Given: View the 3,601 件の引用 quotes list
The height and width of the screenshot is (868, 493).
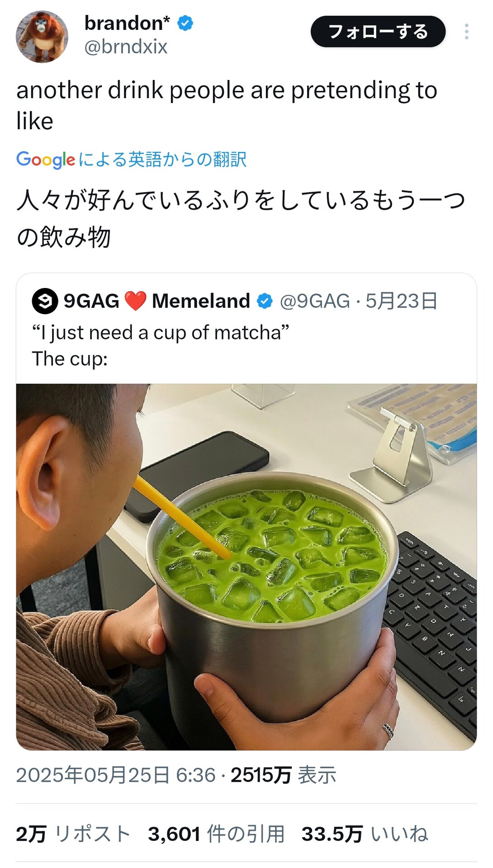Looking at the screenshot, I should tap(216, 834).
